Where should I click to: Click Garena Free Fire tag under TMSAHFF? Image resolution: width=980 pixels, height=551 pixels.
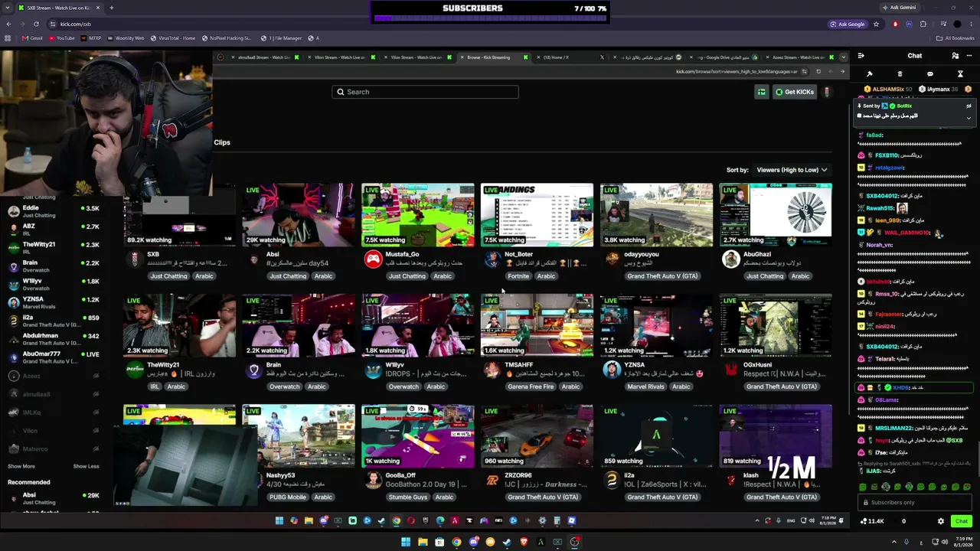tap(531, 386)
